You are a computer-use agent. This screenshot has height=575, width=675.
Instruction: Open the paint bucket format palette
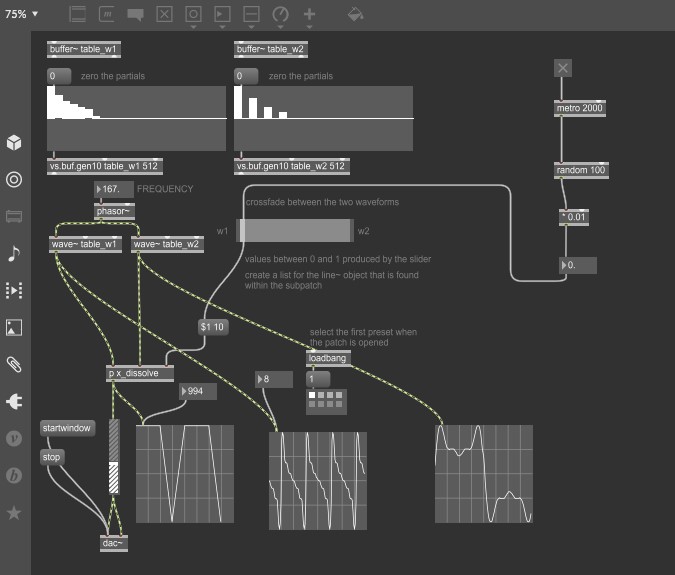[355, 14]
